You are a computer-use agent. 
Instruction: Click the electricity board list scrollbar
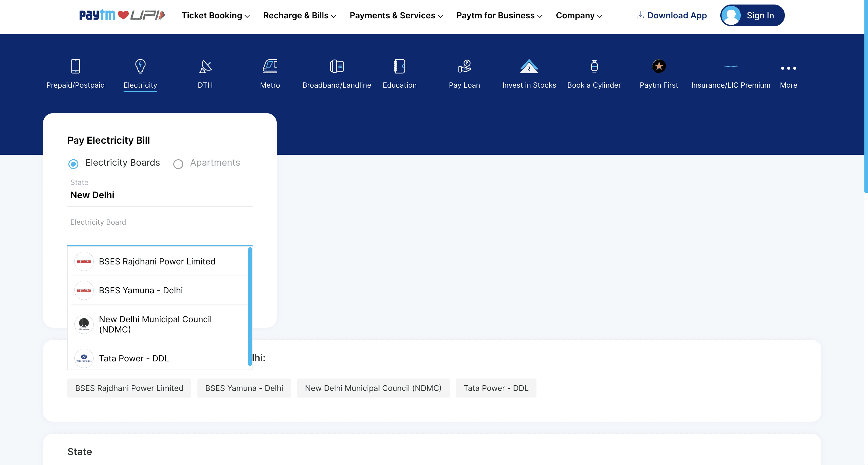click(250, 306)
